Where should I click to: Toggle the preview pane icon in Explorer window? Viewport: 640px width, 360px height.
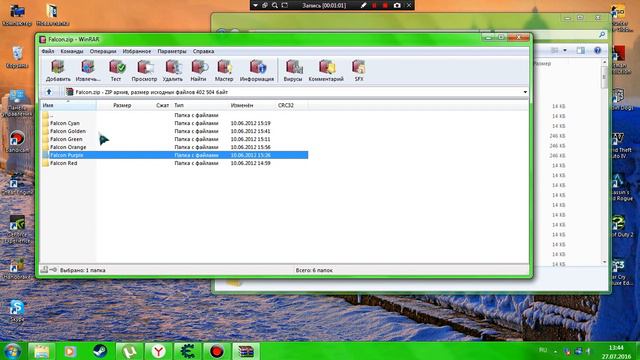[x=580, y=50]
